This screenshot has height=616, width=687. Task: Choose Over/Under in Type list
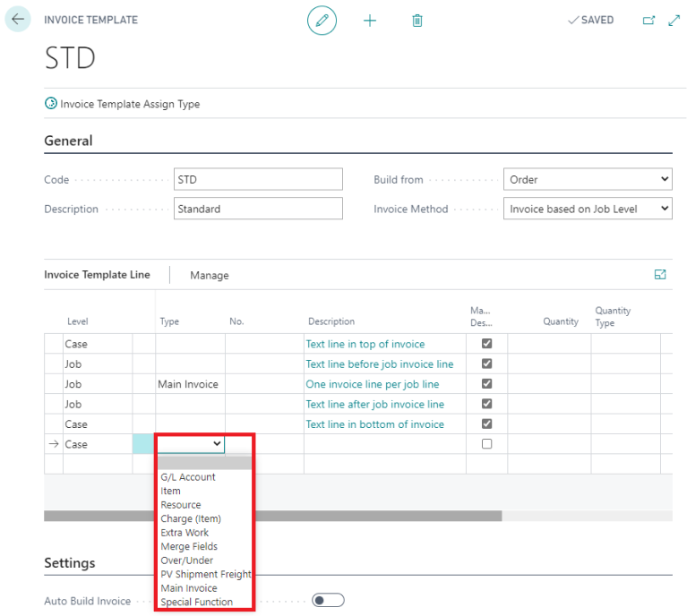pyautogui.click(x=204, y=560)
